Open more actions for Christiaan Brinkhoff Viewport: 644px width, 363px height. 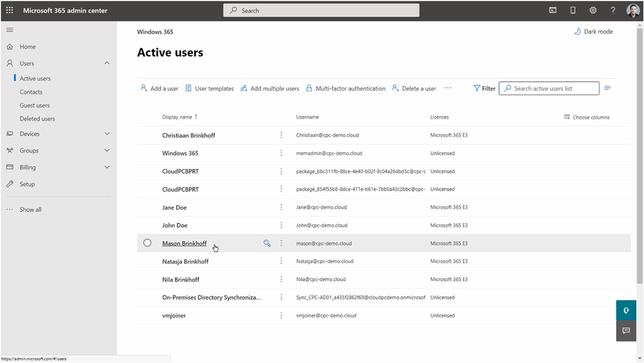pyautogui.click(x=281, y=135)
